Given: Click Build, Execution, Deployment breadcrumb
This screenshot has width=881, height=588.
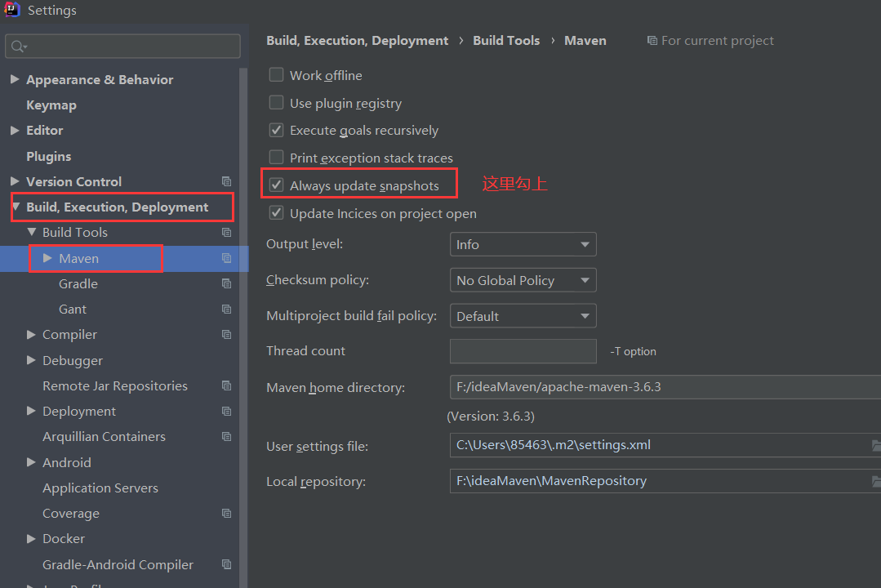Looking at the screenshot, I should (x=358, y=41).
